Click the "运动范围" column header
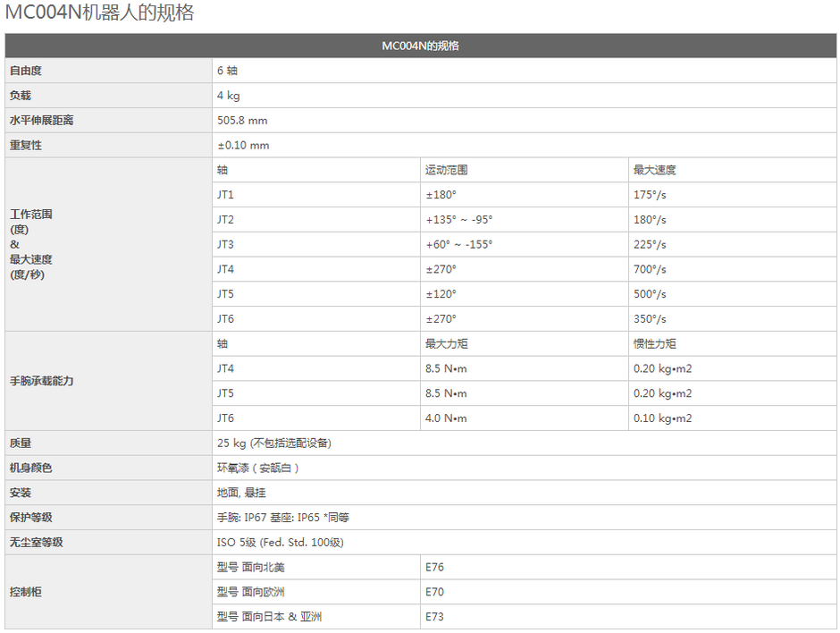Screen dimensions: 840x633 447,170
